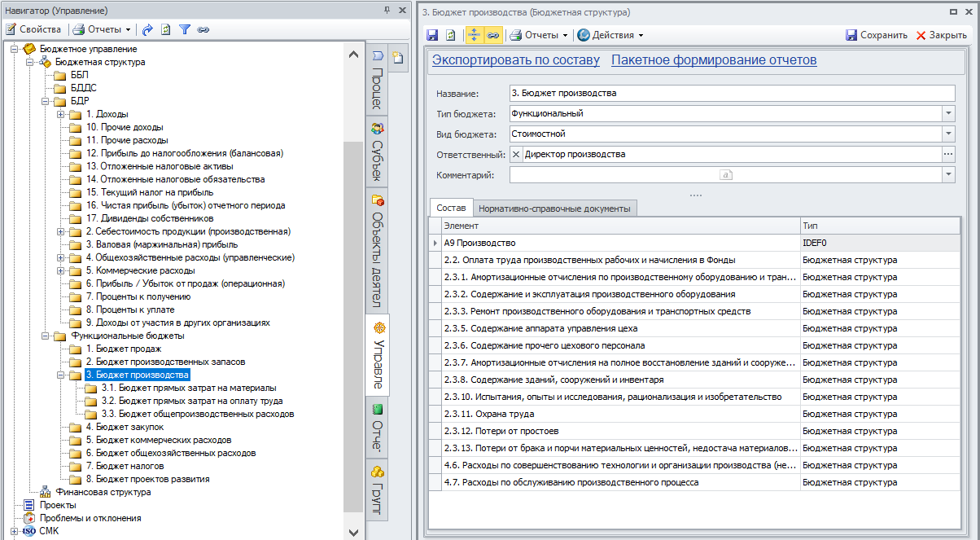Click the refresh icon in Navigator toolbar
The height and width of the screenshot is (540, 980).
pyautogui.click(x=166, y=29)
